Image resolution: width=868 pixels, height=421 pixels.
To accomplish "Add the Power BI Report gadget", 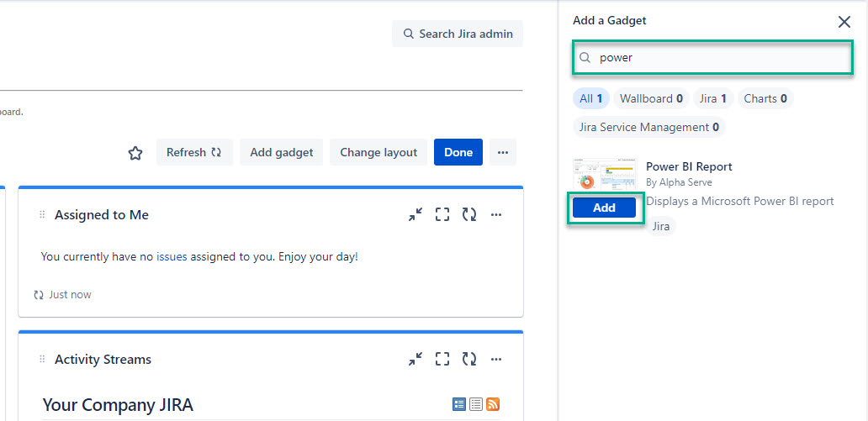I will 604,208.
